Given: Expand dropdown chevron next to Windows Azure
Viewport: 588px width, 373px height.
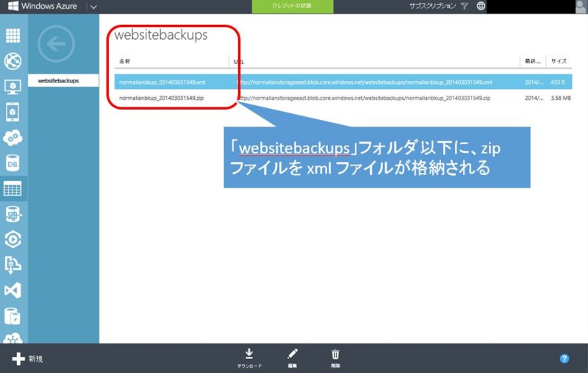Looking at the screenshot, I should pos(93,7).
